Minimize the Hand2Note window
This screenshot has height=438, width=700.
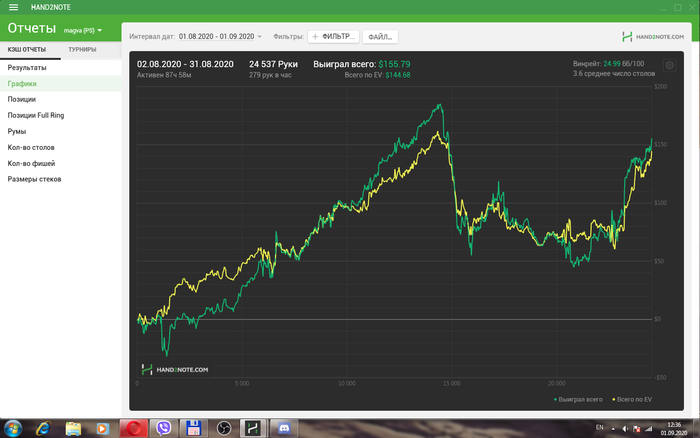pos(663,8)
